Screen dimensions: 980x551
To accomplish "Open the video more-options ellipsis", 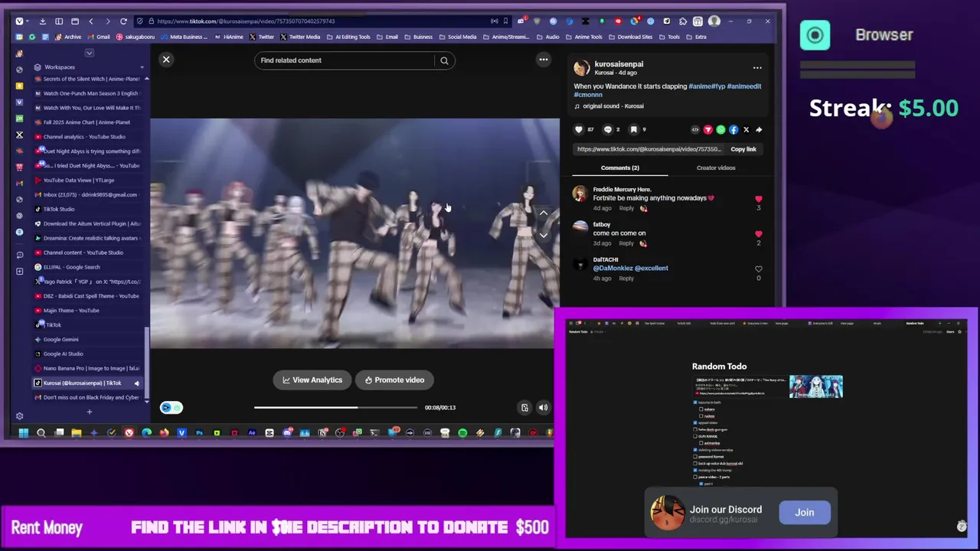I will (x=544, y=60).
